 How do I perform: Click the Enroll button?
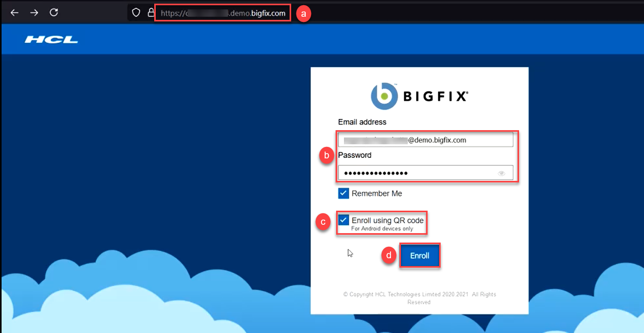(420, 256)
